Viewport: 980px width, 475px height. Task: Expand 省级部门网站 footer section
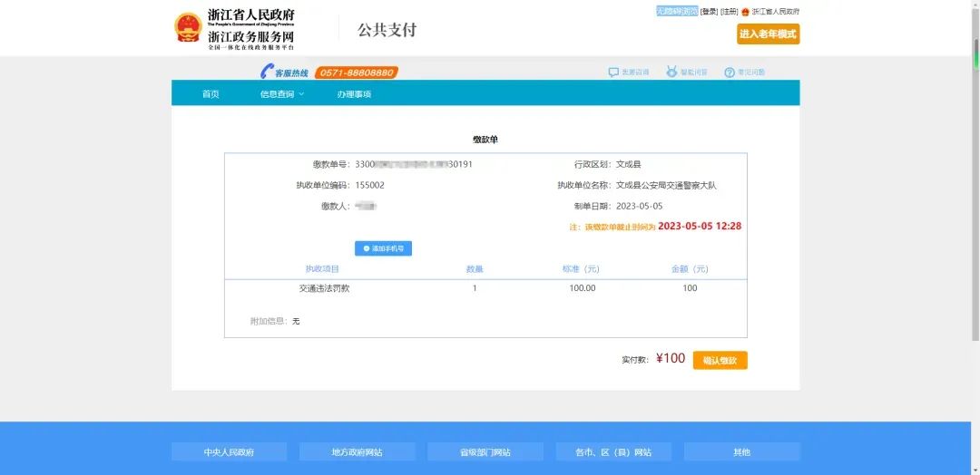[x=485, y=452]
